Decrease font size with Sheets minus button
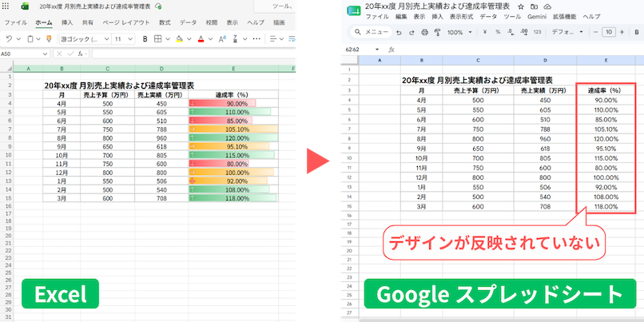Viewport: 644px width, 322px height. pos(595,32)
